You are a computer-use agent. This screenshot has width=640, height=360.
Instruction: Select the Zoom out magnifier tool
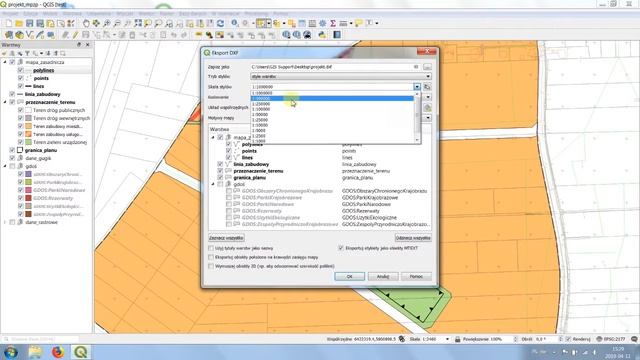pyautogui.click(x=117, y=24)
